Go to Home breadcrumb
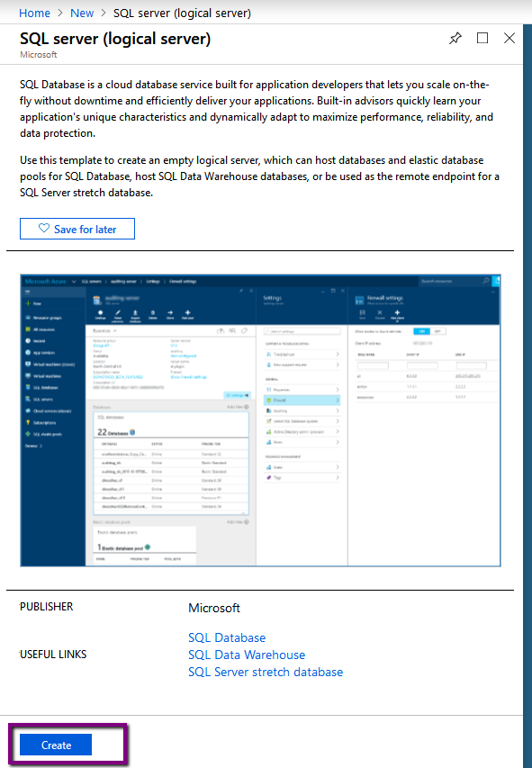This screenshot has width=532, height=768. (x=34, y=14)
